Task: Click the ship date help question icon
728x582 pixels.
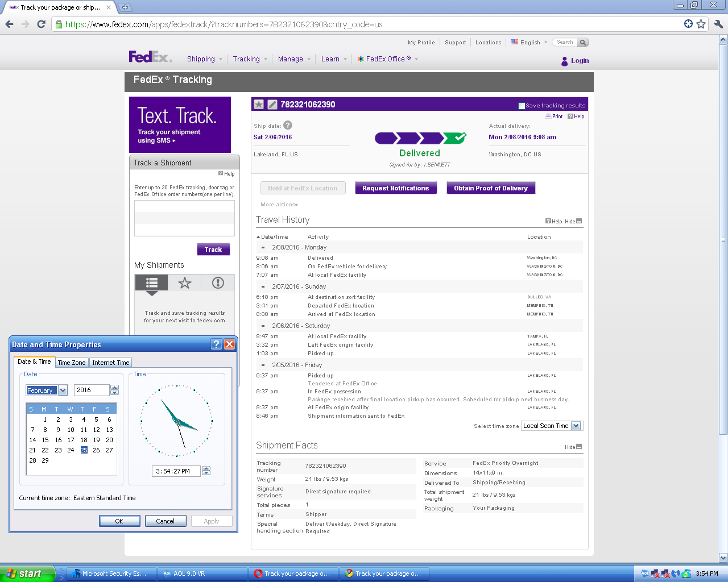Action: 288,126
